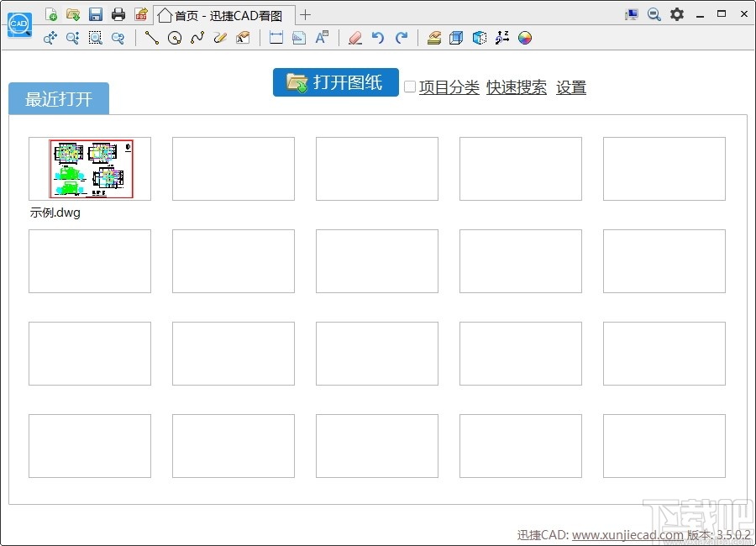Select the text annotation tool with pencil

click(243, 38)
